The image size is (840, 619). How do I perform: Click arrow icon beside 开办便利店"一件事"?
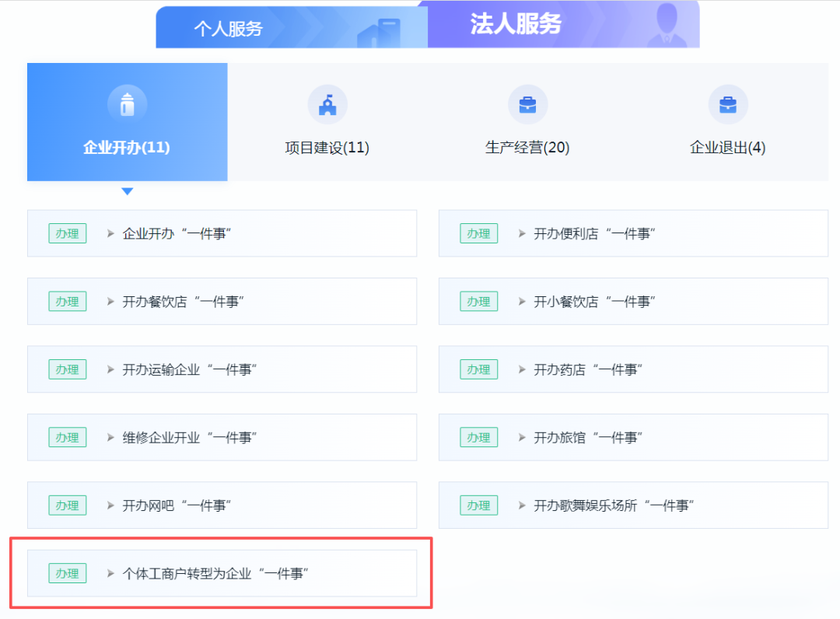click(522, 233)
